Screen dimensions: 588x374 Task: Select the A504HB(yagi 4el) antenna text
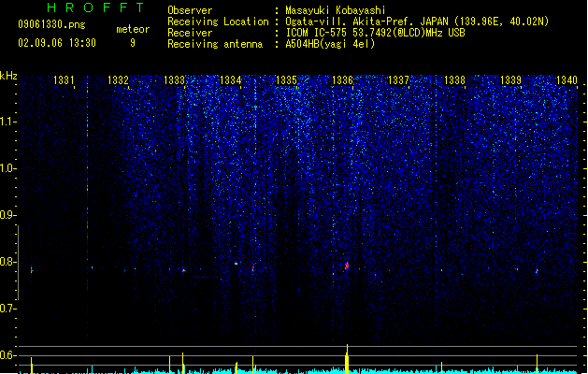(x=330, y=44)
